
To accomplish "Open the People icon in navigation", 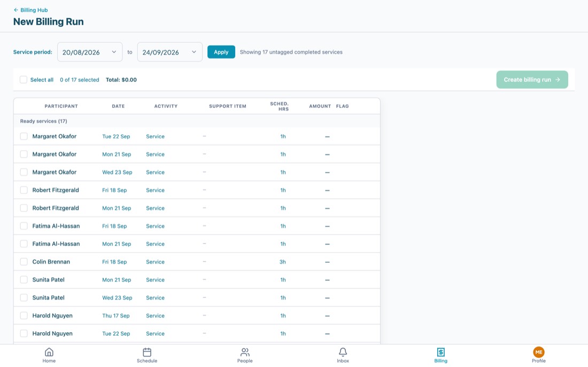I will (245, 352).
